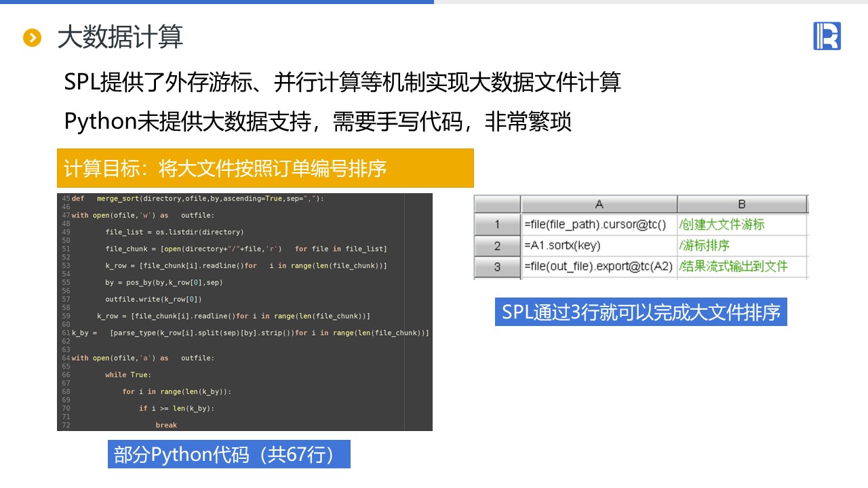Click the green comment /游标排序
The height and width of the screenshot is (488, 868).
[x=704, y=245]
